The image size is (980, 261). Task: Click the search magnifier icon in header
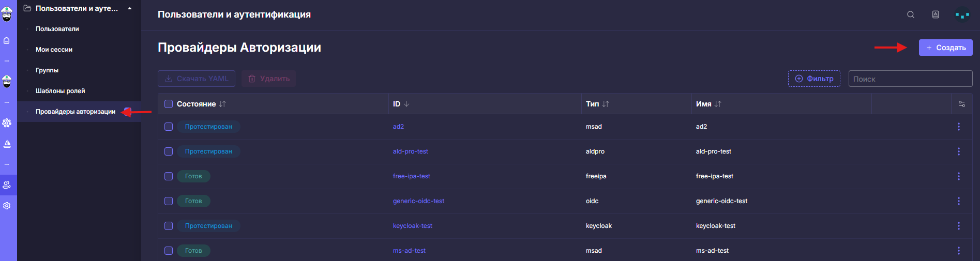click(911, 14)
